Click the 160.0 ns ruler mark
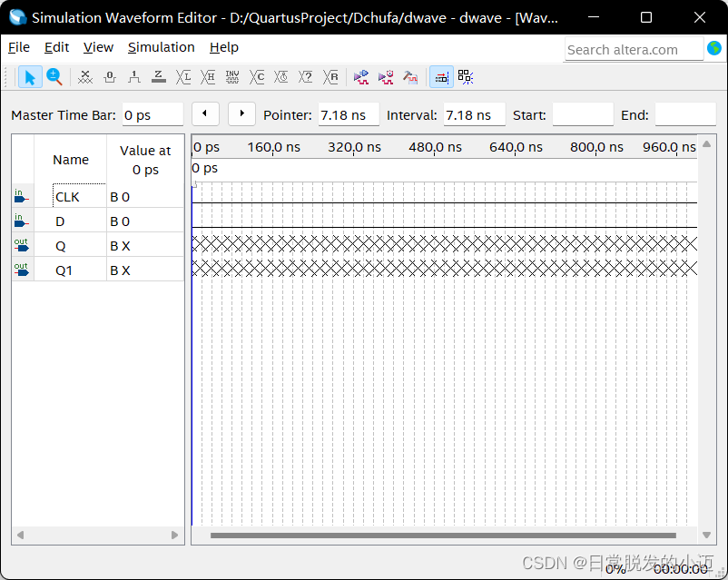728x580 pixels. (x=273, y=147)
